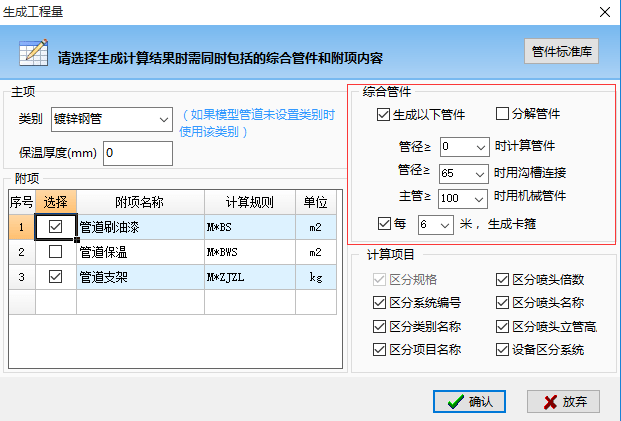
Task: Close the 生成工程量 dialog window
Action: [604, 12]
